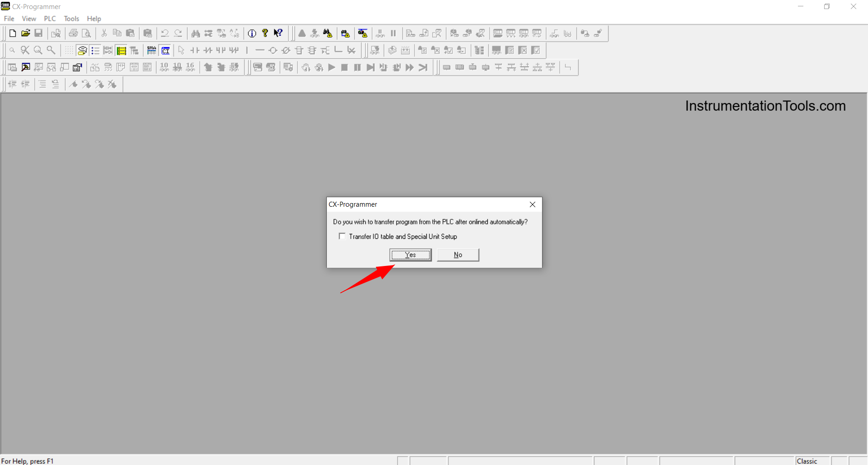This screenshot has width=868, height=465.
Task: Choose the New Coil circle tool
Action: [x=273, y=50]
